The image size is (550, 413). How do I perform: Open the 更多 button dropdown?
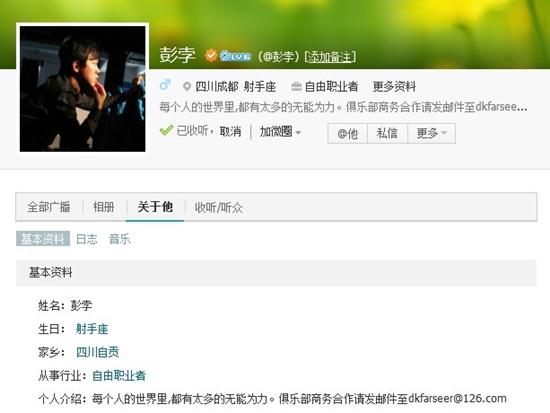pos(431,133)
